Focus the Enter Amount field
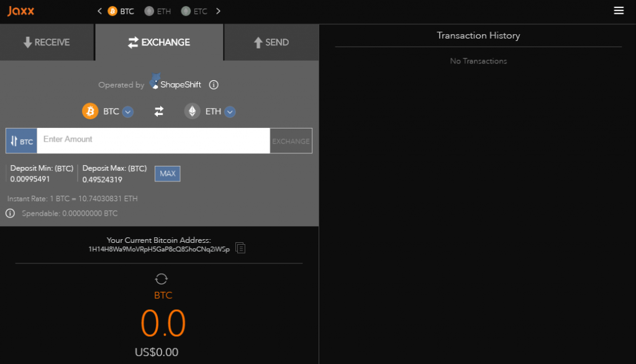This screenshot has height=364, width=636. [153, 141]
